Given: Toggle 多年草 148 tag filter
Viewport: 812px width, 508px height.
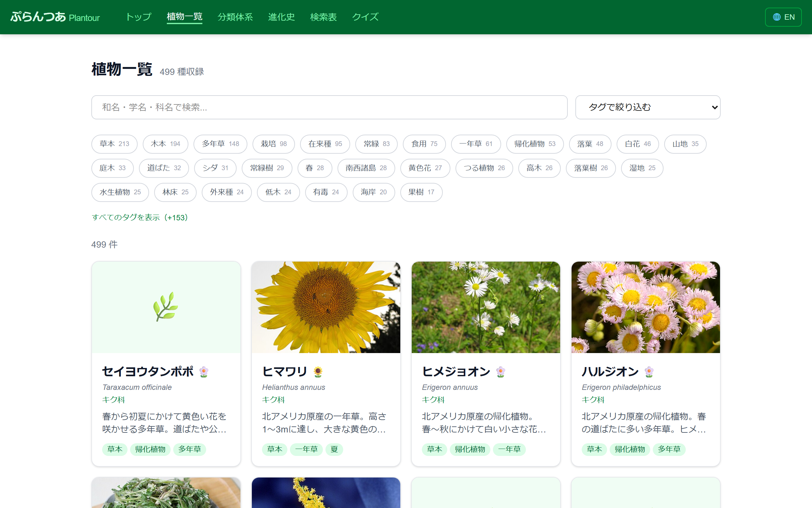Looking at the screenshot, I should 220,144.
